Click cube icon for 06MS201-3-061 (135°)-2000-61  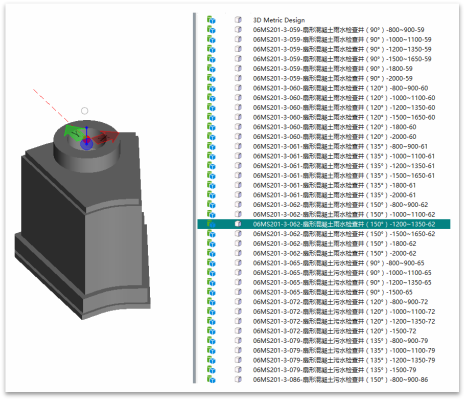pyautogui.click(x=238, y=195)
